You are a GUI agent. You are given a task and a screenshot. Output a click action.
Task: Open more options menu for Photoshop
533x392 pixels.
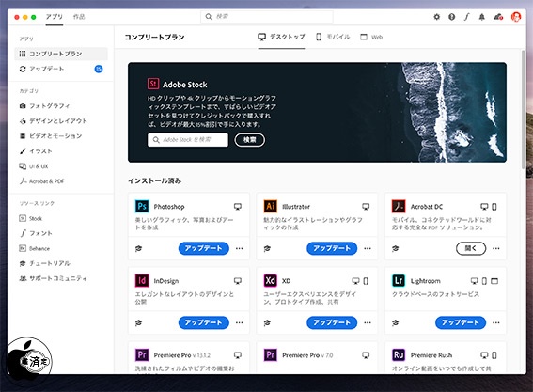pos(240,248)
